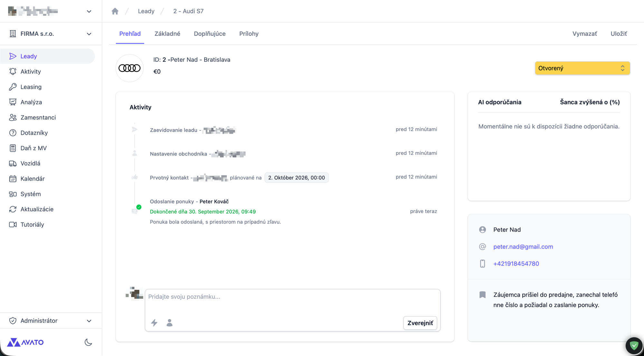Open the Otvorený status dropdown
The image size is (644, 356).
pos(582,68)
